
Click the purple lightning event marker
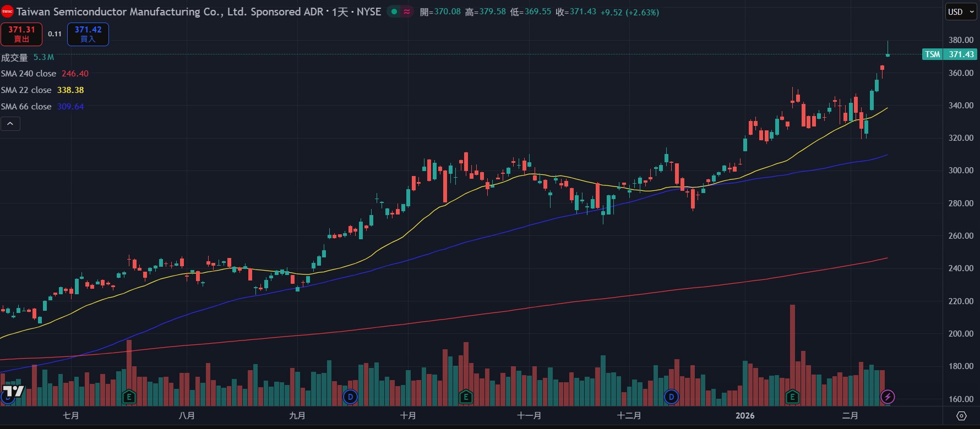[x=888, y=397]
